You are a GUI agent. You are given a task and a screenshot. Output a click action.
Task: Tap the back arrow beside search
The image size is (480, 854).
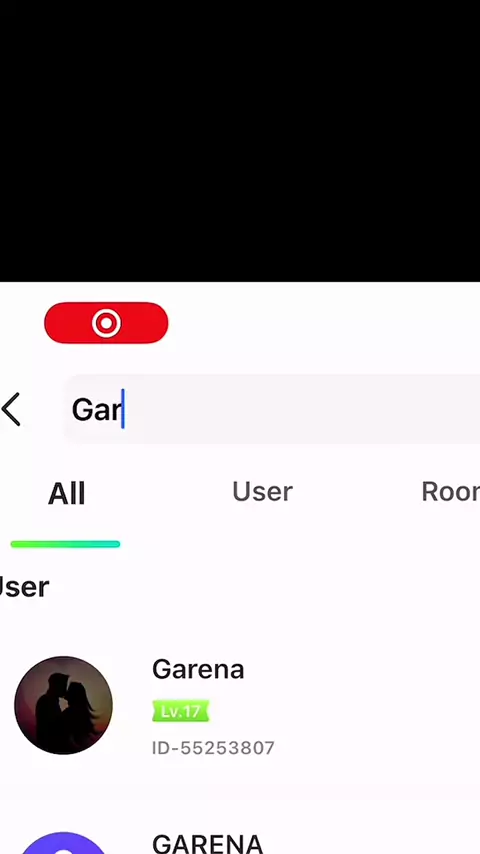click(11, 409)
